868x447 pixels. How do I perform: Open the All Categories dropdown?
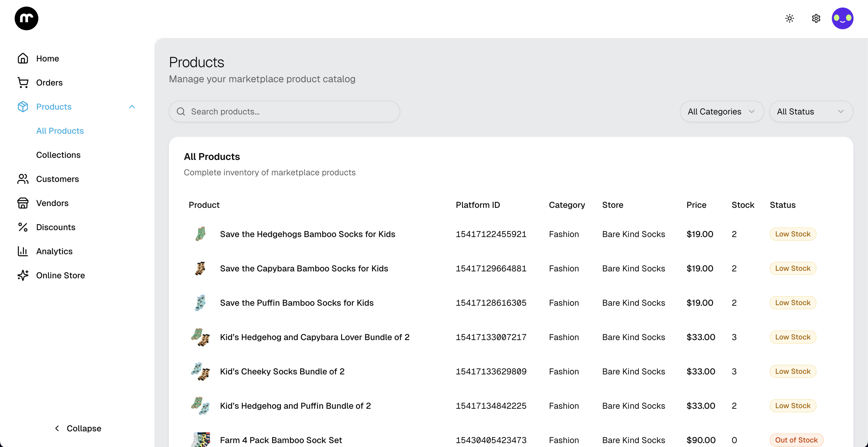tap(722, 111)
